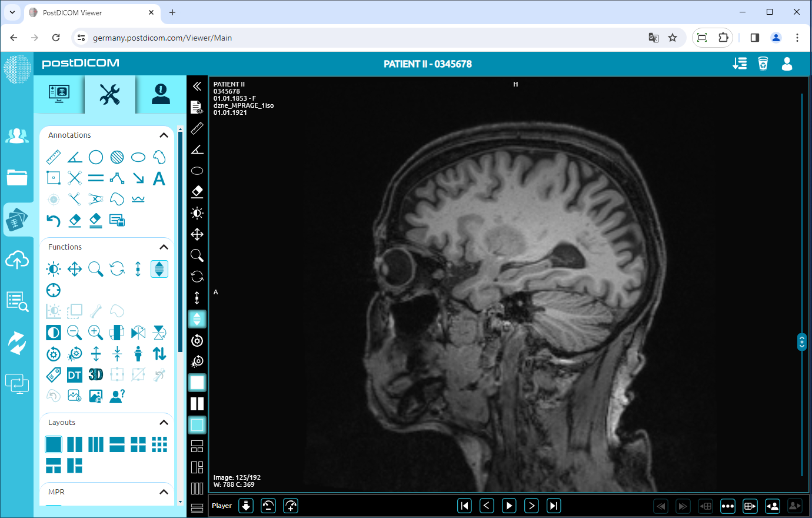
Task: Activate the magnify zoom tool
Action: [x=96, y=268]
